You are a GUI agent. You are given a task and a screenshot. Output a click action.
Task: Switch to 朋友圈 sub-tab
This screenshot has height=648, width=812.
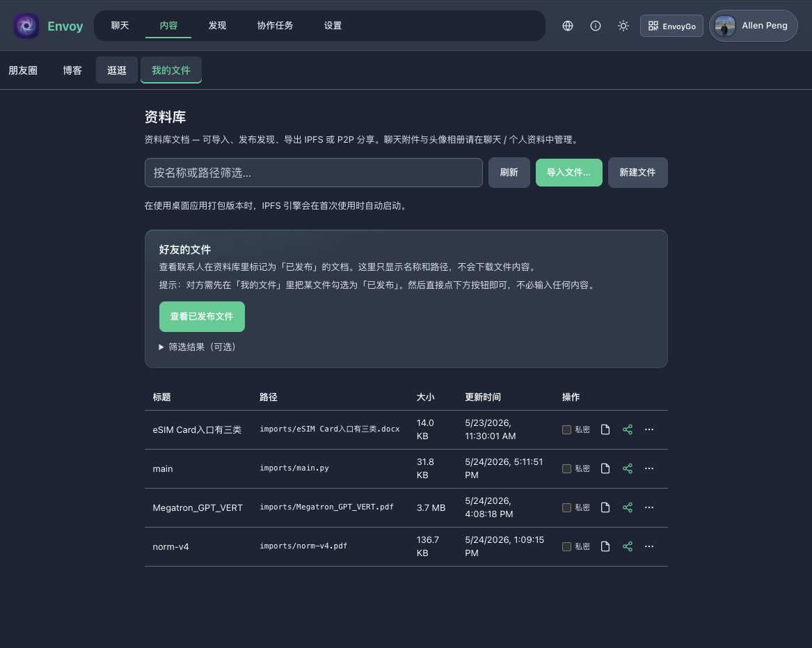coord(23,70)
